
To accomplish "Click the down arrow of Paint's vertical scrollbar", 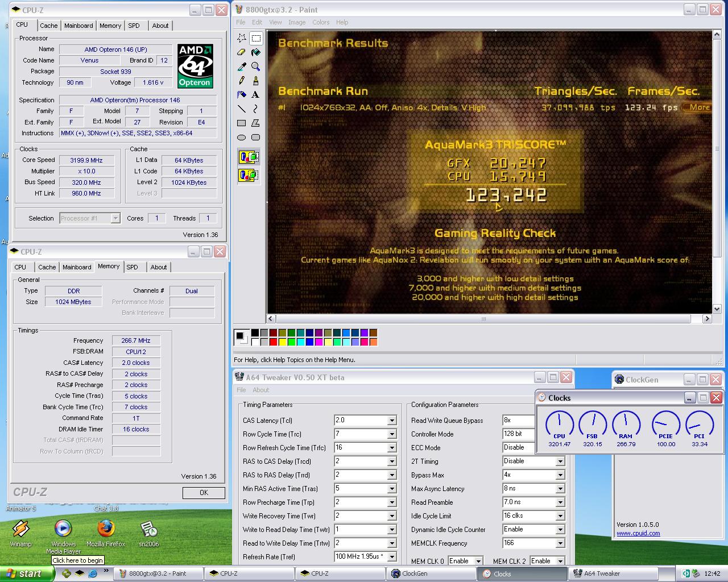I will click(717, 309).
